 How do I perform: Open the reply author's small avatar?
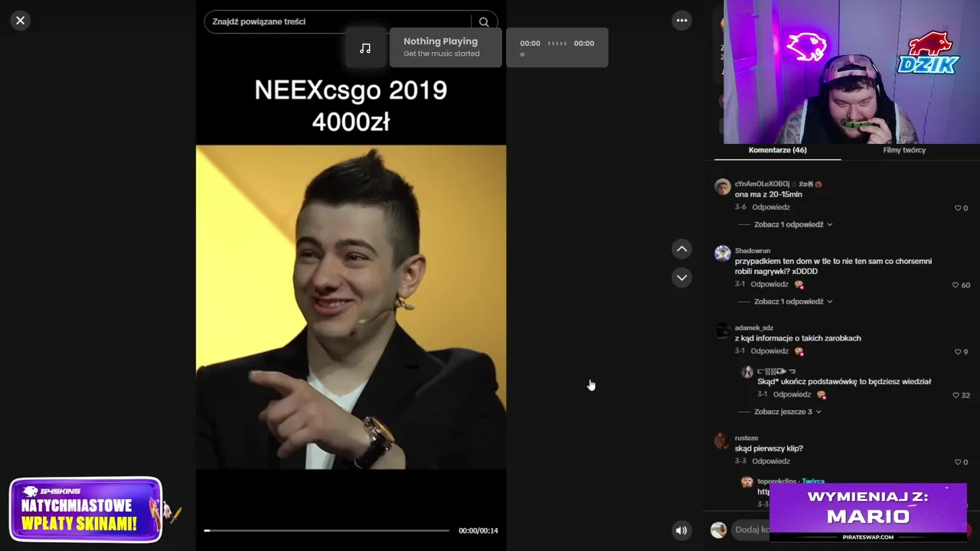747,372
